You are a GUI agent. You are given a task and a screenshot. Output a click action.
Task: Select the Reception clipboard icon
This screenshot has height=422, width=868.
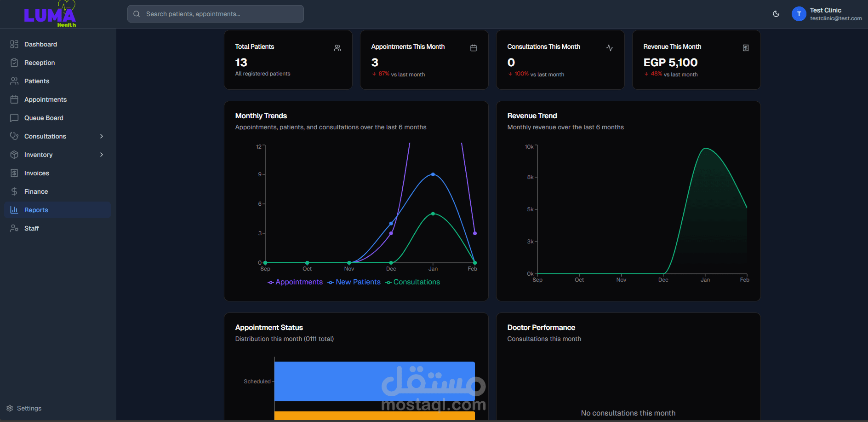pos(14,63)
